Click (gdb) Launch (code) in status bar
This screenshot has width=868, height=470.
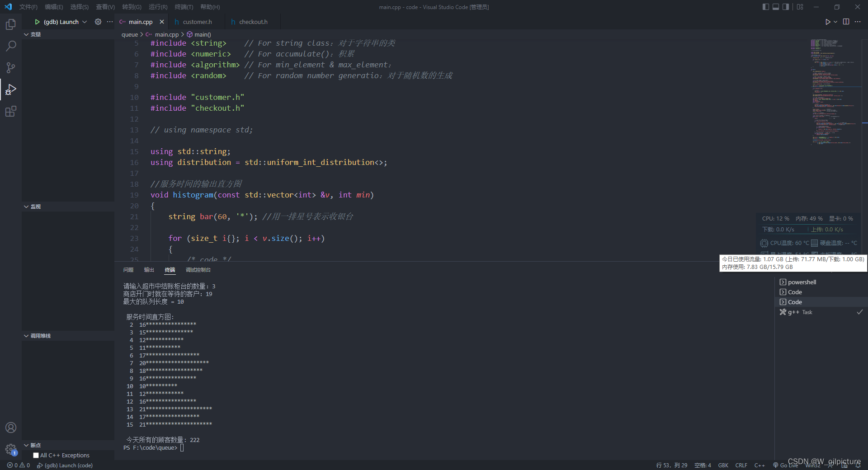(65, 465)
